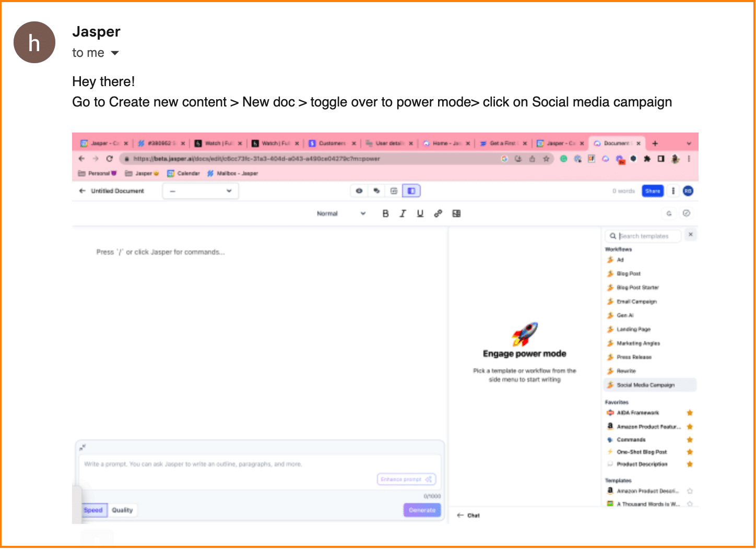Click the blue Share button
756x549 pixels.
click(653, 191)
